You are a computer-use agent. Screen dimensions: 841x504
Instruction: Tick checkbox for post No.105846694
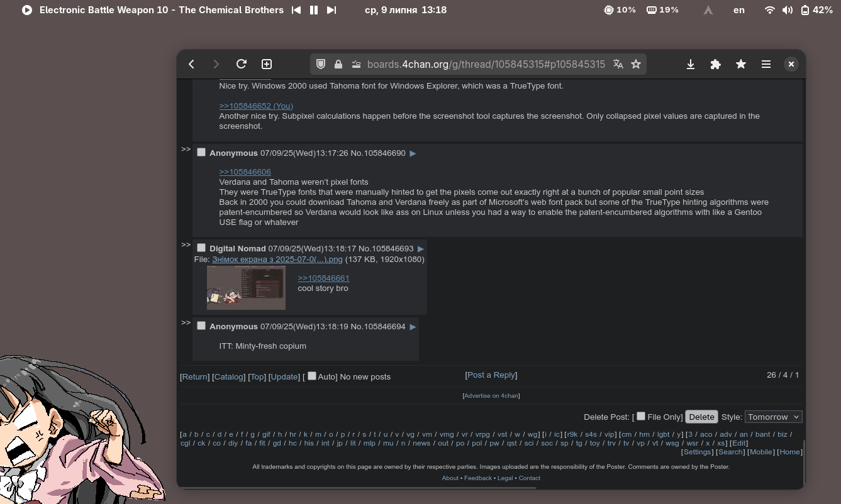(201, 326)
